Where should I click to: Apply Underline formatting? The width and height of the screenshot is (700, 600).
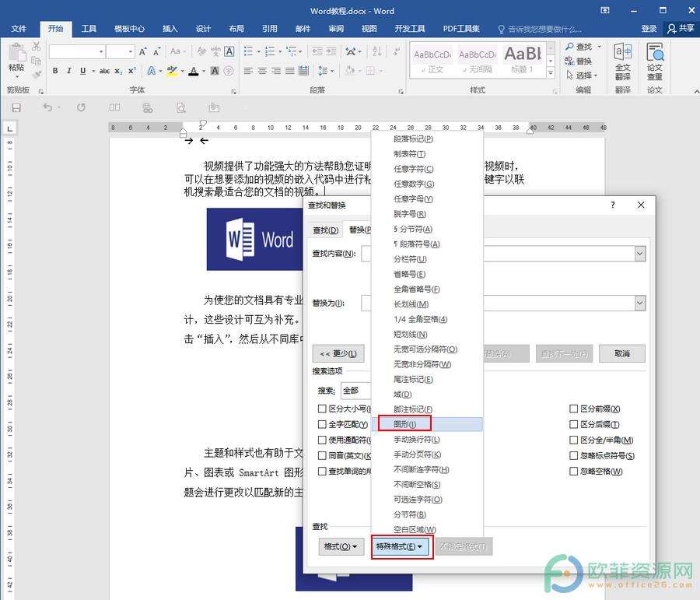pyautogui.click(x=82, y=71)
